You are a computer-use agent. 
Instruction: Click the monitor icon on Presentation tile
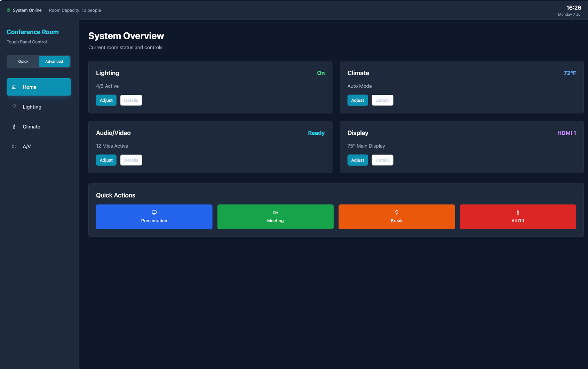154,212
